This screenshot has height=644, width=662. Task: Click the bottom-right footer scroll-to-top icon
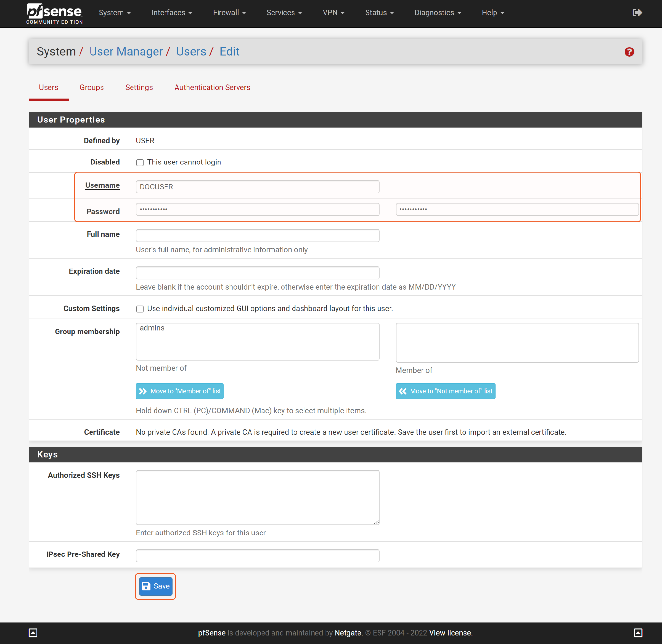click(638, 633)
